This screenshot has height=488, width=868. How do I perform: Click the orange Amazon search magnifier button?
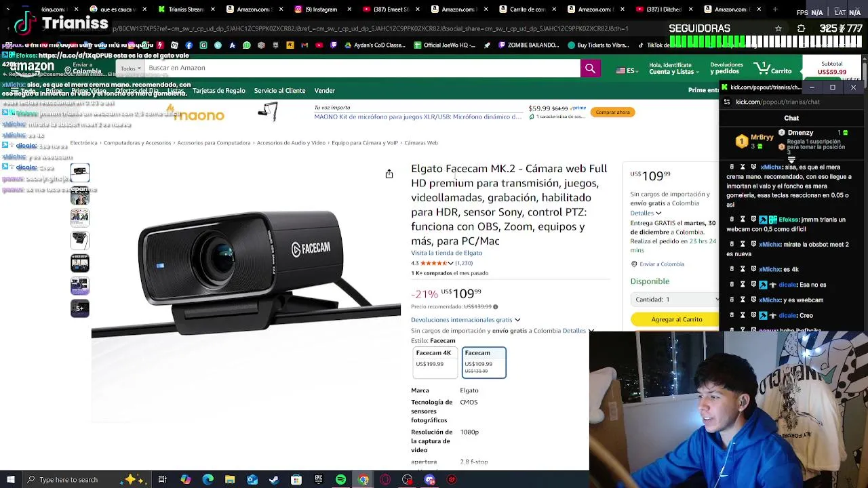click(x=590, y=68)
